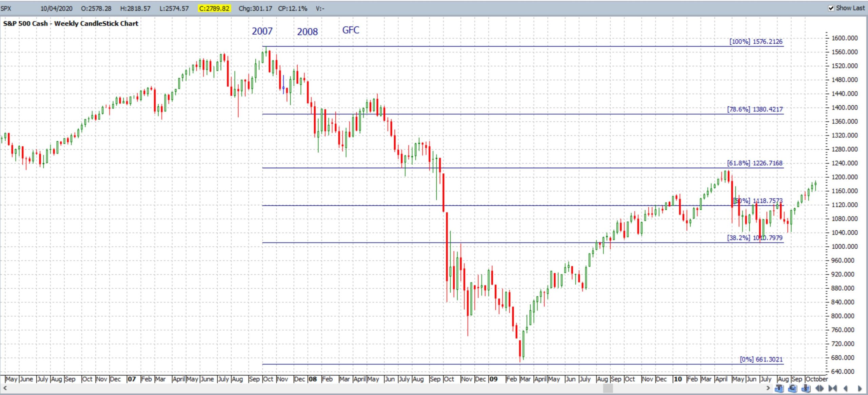This screenshot has width=868, height=395.
Task: Click the 1560.000 price axis label
Action: click(845, 52)
